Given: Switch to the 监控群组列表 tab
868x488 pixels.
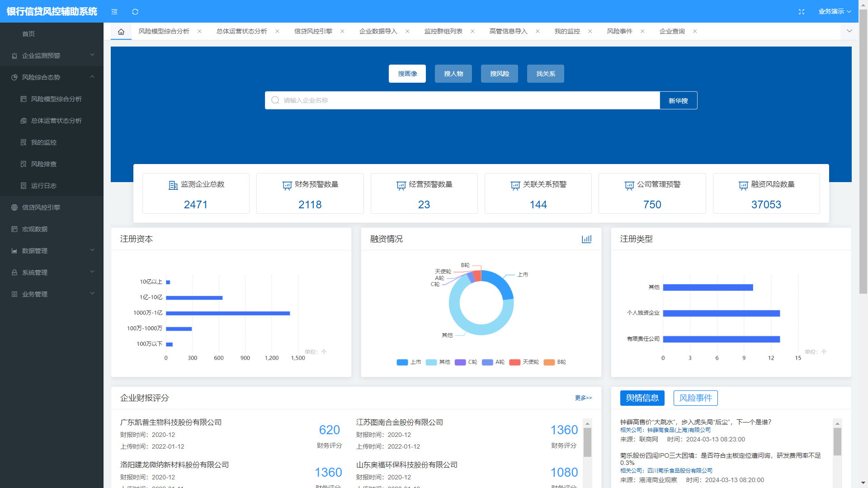Looking at the screenshot, I should click(443, 32).
